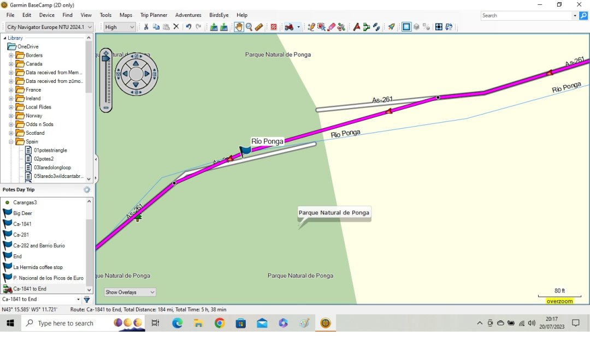Click the filter funnel icon below list

click(x=87, y=300)
